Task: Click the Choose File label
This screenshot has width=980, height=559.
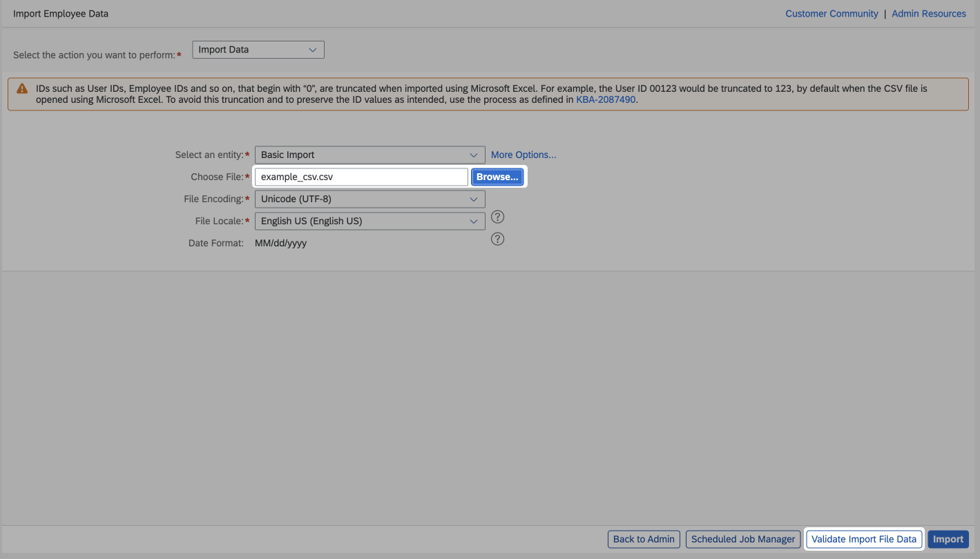Action: coord(217,177)
